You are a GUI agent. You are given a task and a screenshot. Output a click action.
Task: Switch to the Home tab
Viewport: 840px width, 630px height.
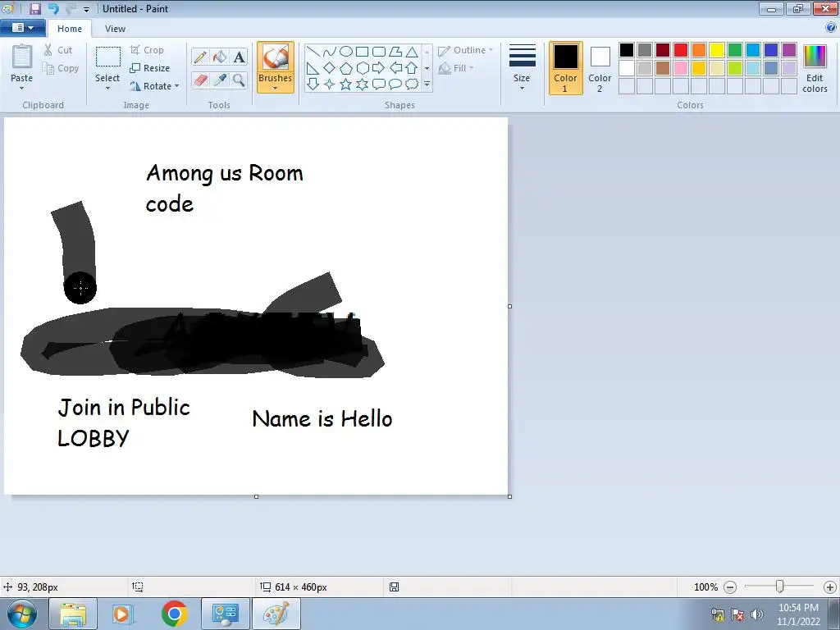(70, 29)
